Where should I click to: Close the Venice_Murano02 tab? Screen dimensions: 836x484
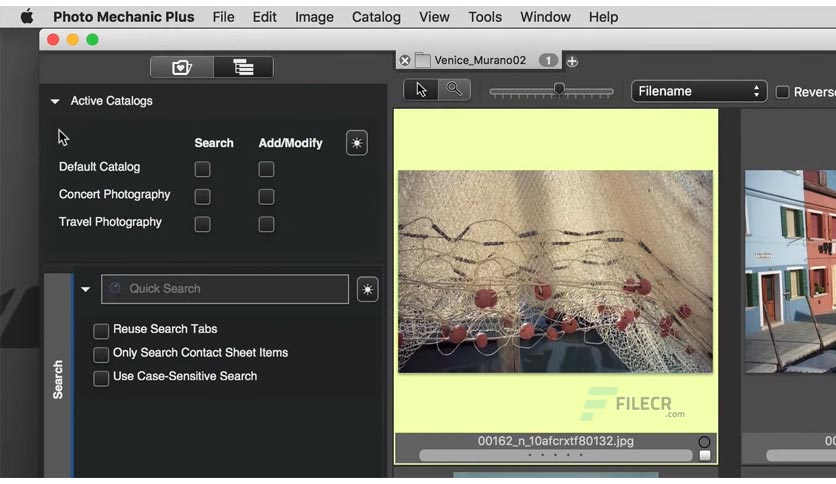[x=405, y=61]
